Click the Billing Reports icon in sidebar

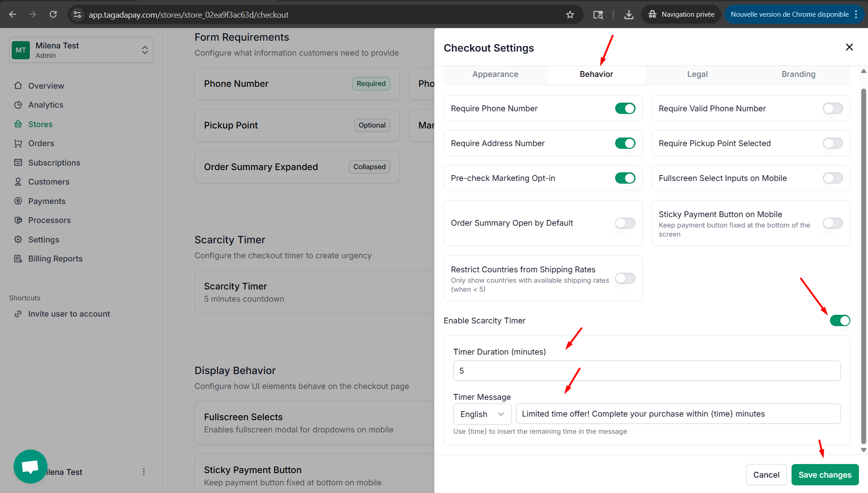coord(18,259)
